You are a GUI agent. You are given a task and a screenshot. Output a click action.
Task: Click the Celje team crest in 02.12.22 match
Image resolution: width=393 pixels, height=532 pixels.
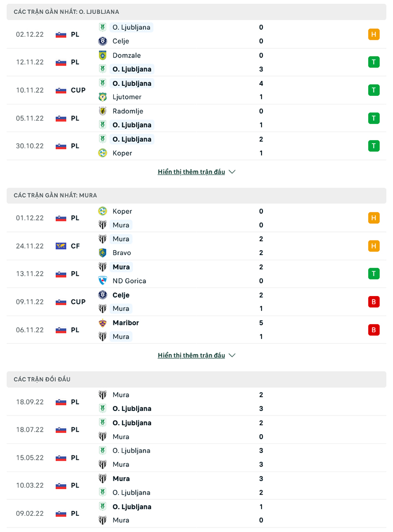103,41
